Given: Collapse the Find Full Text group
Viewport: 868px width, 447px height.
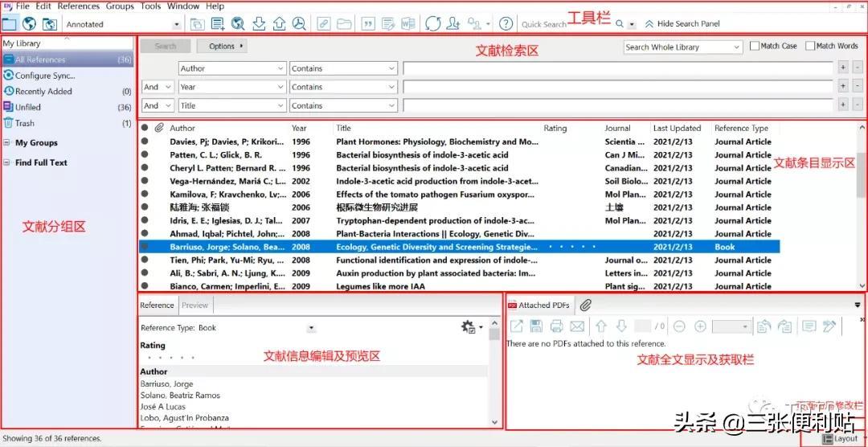Looking at the screenshot, I should point(6,162).
